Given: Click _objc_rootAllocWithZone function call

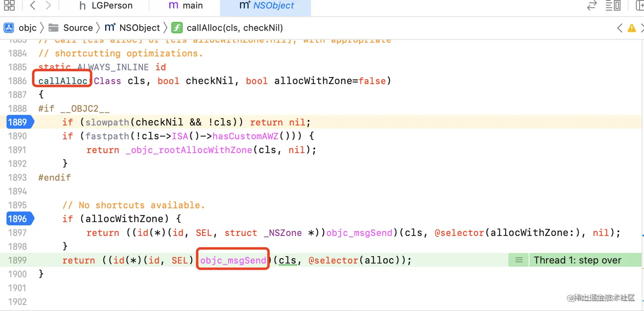Looking at the screenshot, I should (x=189, y=150).
